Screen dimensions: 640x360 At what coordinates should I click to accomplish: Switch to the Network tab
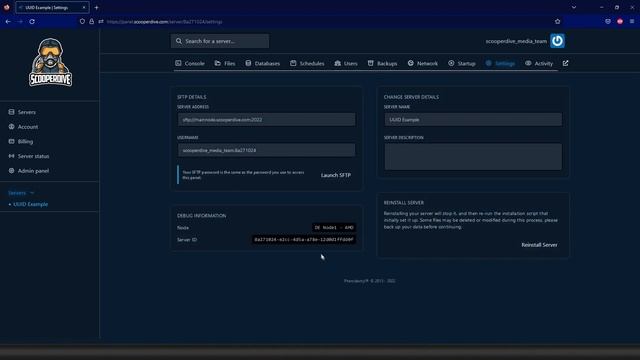[422, 63]
